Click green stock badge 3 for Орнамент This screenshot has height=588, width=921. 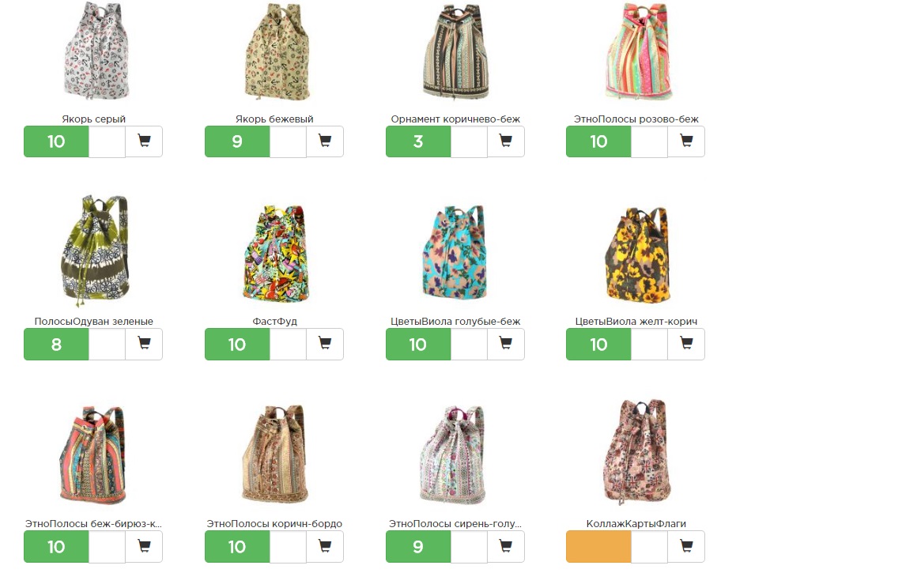(418, 141)
